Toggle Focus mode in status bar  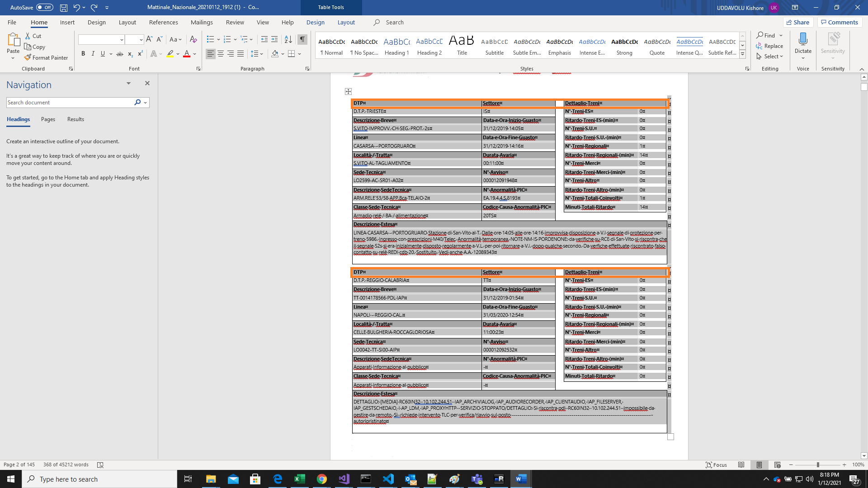click(x=717, y=465)
